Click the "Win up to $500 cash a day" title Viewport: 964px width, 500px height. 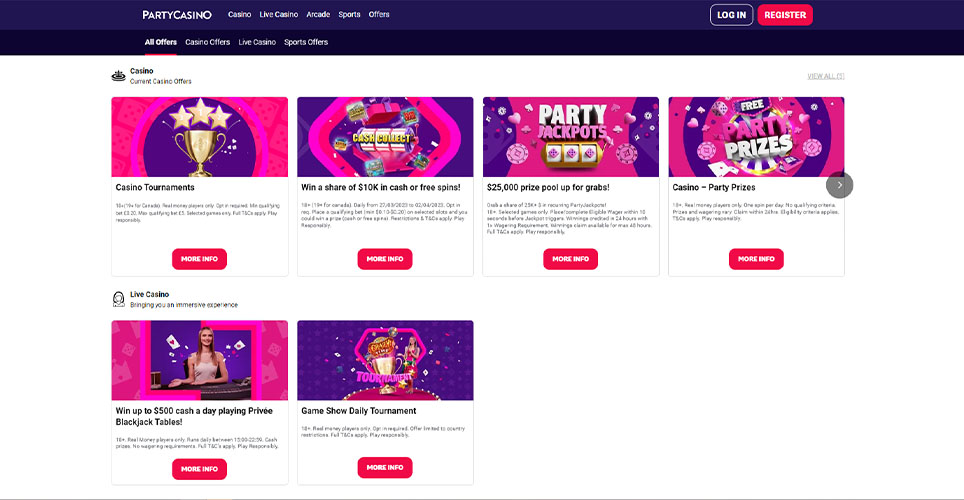(x=194, y=416)
